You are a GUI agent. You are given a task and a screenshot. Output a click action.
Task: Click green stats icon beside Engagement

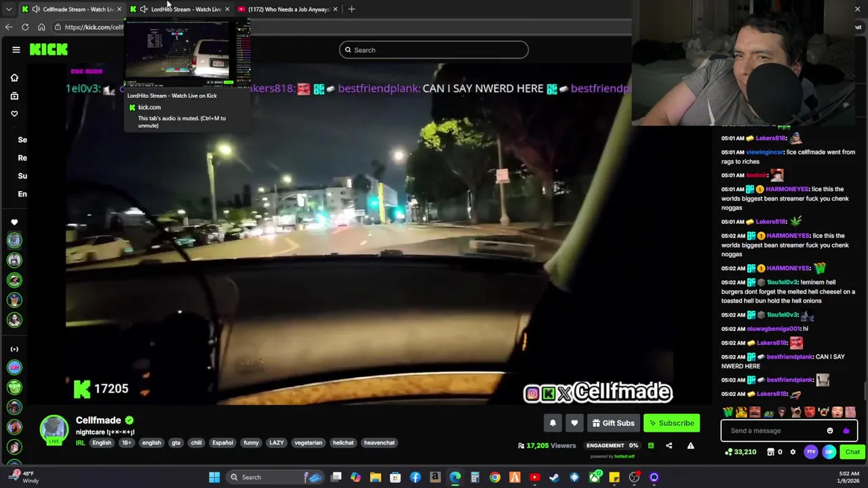(x=650, y=445)
